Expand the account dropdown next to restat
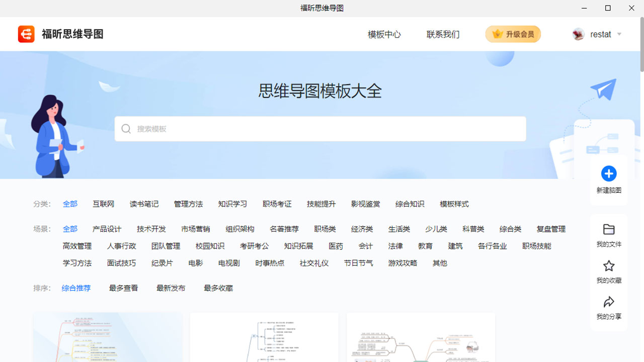 point(618,34)
